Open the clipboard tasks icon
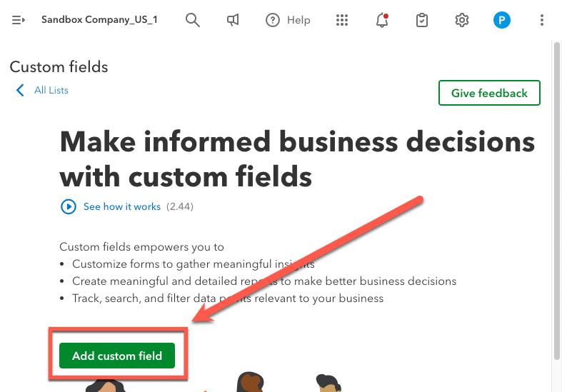Viewport: 562px width, 392px height. [422, 20]
